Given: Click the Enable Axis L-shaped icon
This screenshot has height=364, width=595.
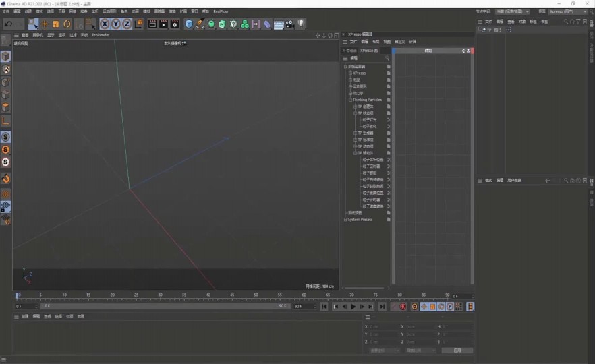Looking at the screenshot, I should coord(5,121).
